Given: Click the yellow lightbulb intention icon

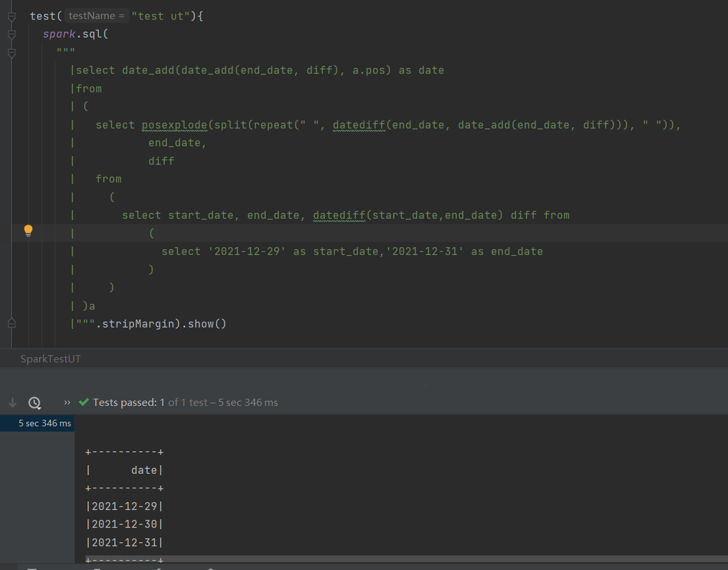Looking at the screenshot, I should (28, 231).
